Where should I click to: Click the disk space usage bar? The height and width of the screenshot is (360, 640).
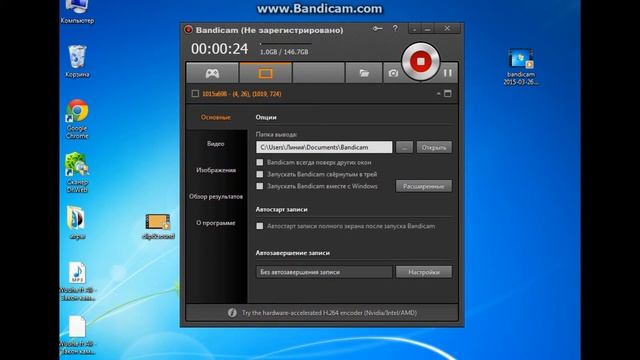tap(286, 43)
